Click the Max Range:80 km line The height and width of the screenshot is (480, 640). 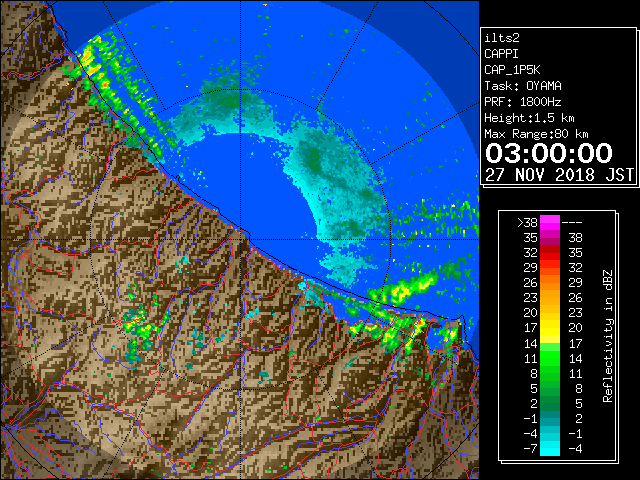pyautogui.click(x=536, y=134)
